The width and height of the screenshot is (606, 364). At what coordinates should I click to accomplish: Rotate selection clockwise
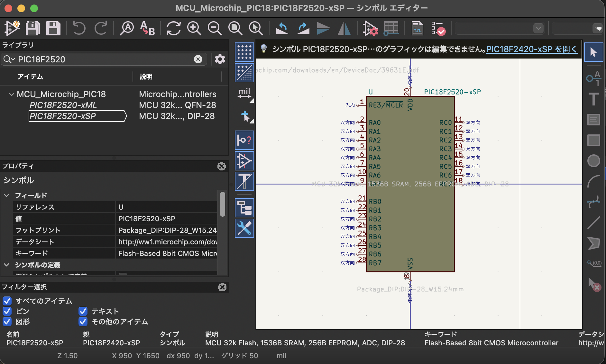303,28
